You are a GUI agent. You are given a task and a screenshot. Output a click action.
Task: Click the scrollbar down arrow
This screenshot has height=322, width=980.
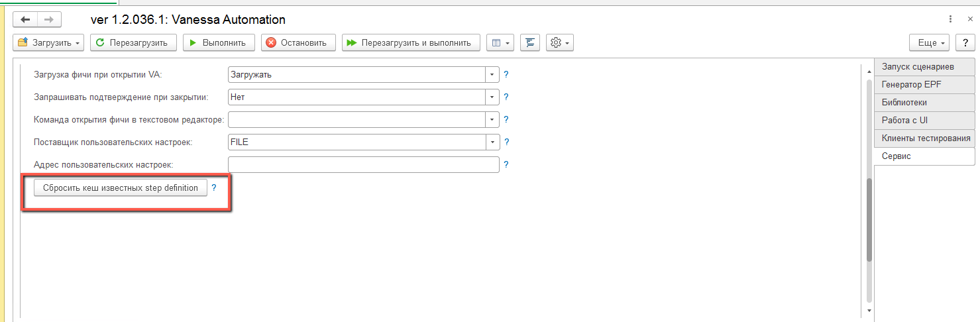point(869,310)
